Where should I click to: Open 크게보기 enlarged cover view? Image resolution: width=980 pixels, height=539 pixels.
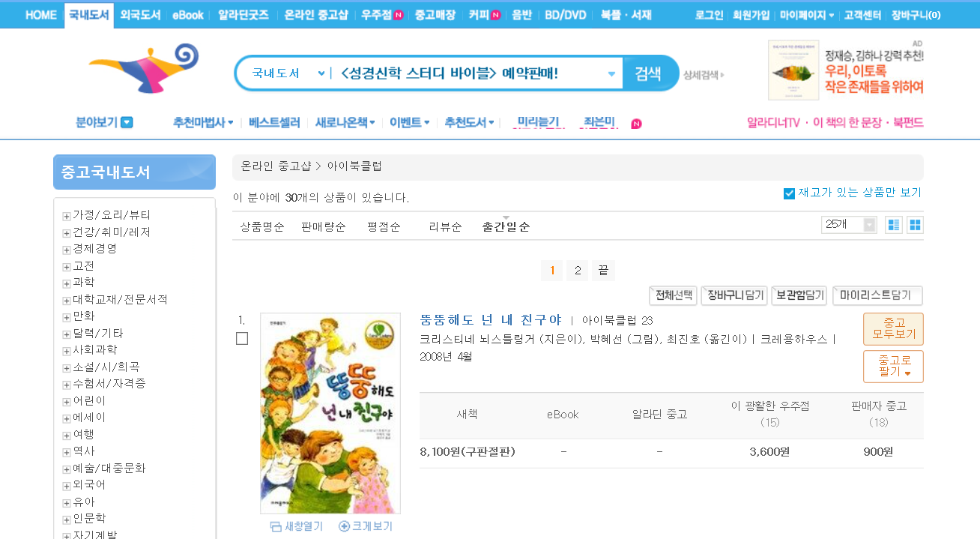point(366,526)
